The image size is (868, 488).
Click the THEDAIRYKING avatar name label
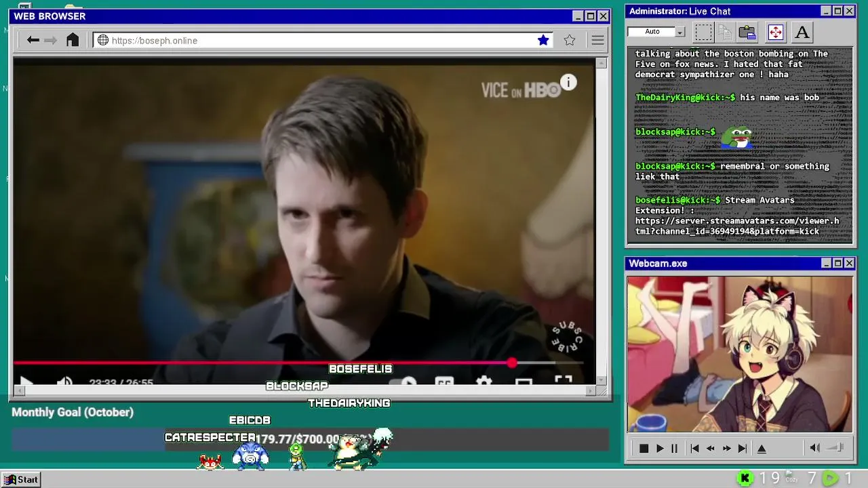(x=349, y=403)
